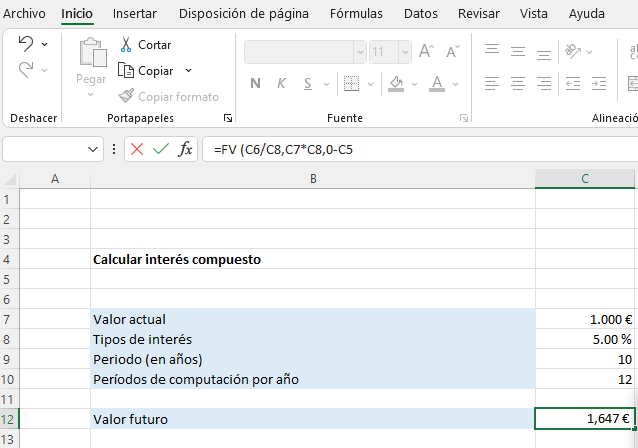Open font name dropdown
The width and height of the screenshot is (638, 448).
click(360, 52)
